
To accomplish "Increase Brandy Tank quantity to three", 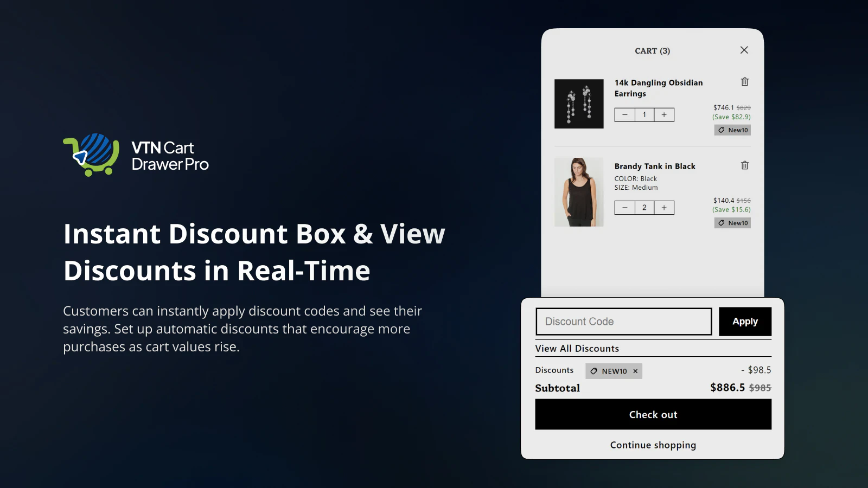I will (664, 207).
